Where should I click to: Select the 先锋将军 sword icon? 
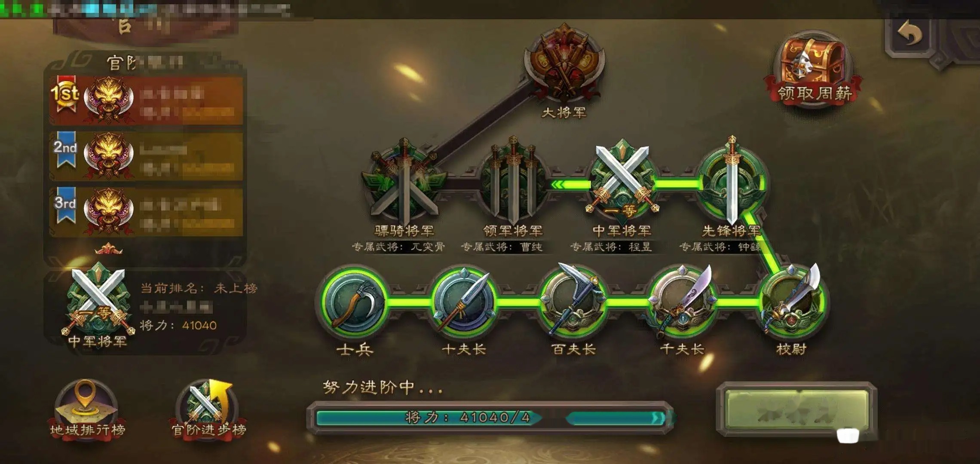[732, 183]
